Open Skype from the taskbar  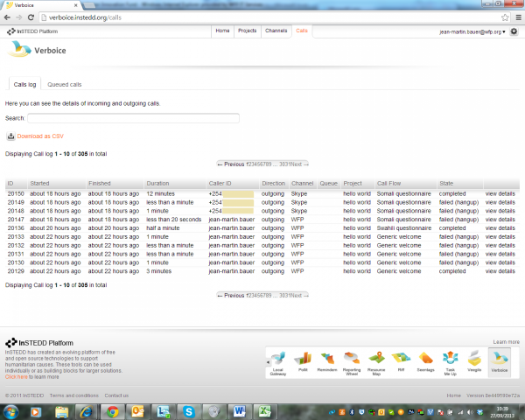tap(189, 411)
